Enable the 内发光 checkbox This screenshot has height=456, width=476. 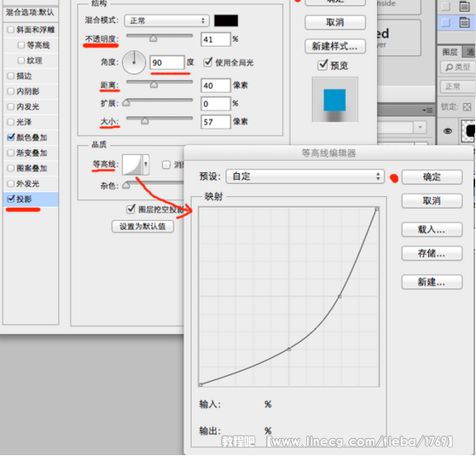tap(10, 107)
